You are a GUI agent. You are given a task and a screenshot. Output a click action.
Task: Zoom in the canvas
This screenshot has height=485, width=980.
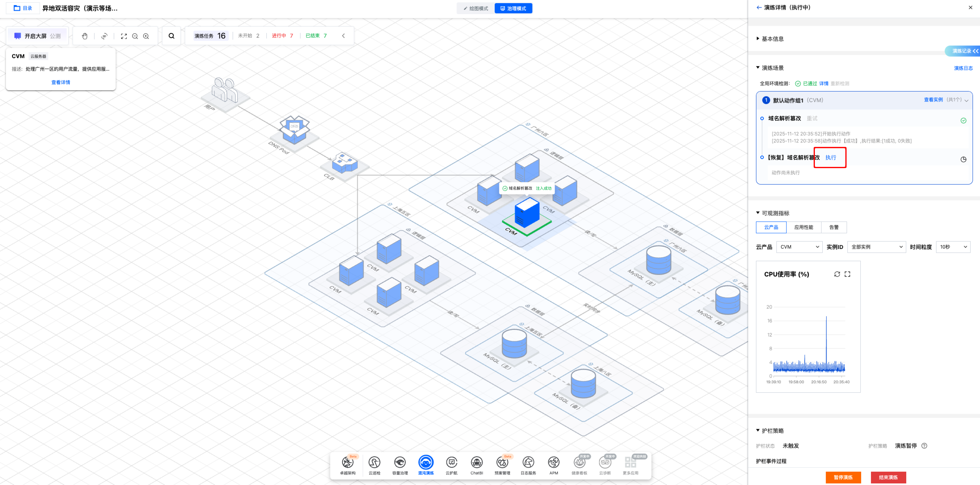coord(146,36)
